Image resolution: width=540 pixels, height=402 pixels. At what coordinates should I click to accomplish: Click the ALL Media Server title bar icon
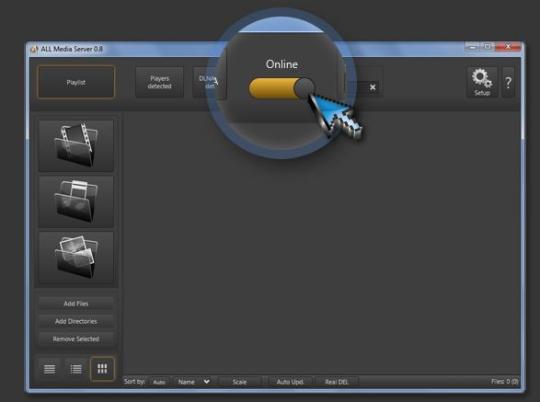pyautogui.click(x=34, y=49)
